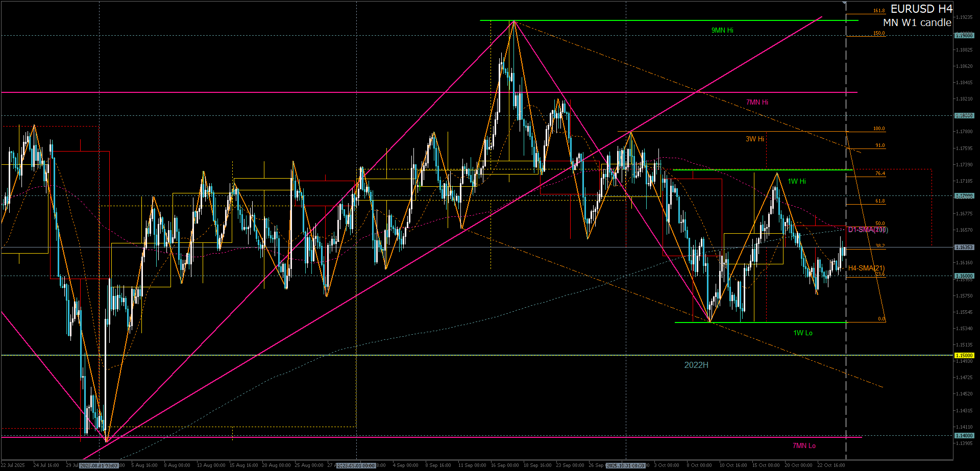
Task: Select the 9MN Hi line label
Action: pyautogui.click(x=722, y=31)
